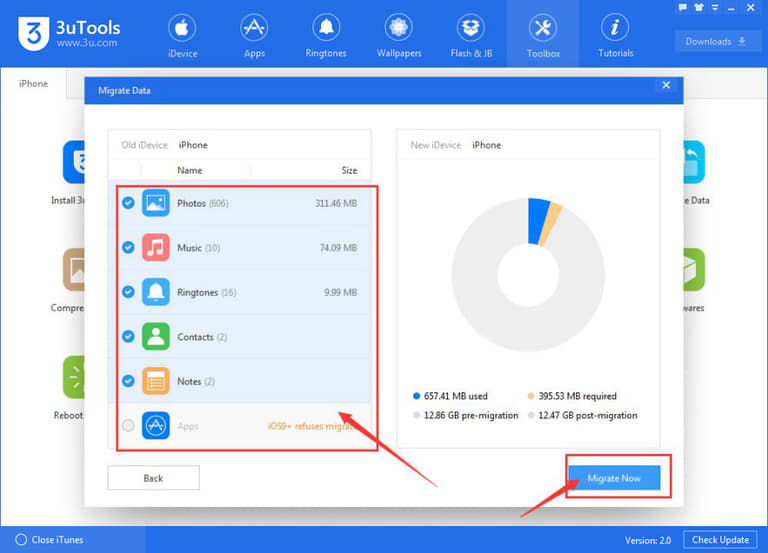Click the Photos icon in the list

[x=156, y=203]
